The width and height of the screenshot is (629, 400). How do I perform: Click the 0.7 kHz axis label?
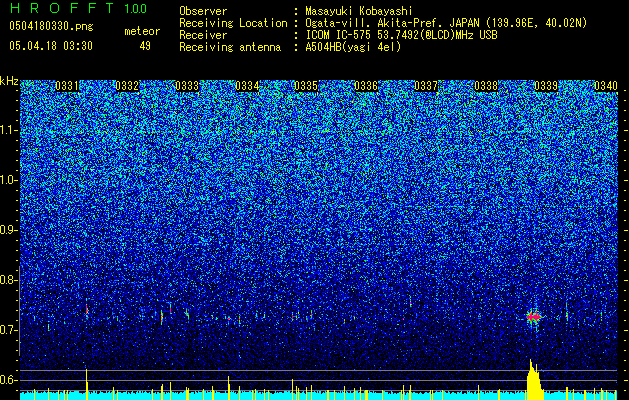(x=9, y=330)
